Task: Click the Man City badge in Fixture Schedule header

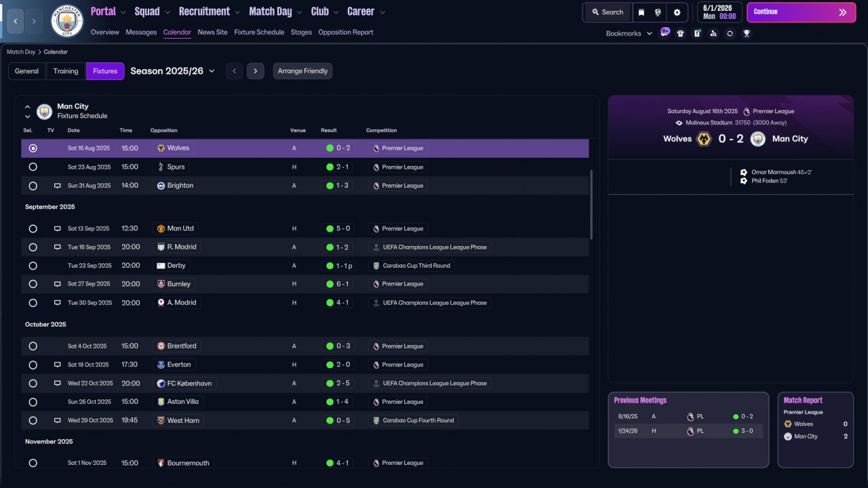Action: [x=44, y=111]
